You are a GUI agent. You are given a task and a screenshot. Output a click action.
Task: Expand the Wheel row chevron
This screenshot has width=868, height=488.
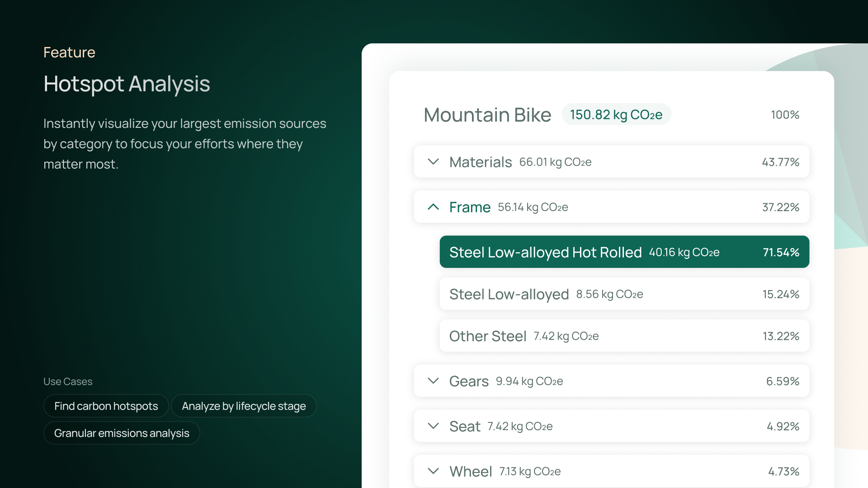tap(433, 471)
